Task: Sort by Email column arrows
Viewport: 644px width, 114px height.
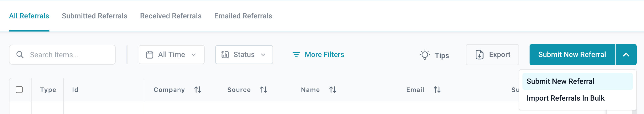Action: (x=437, y=90)
